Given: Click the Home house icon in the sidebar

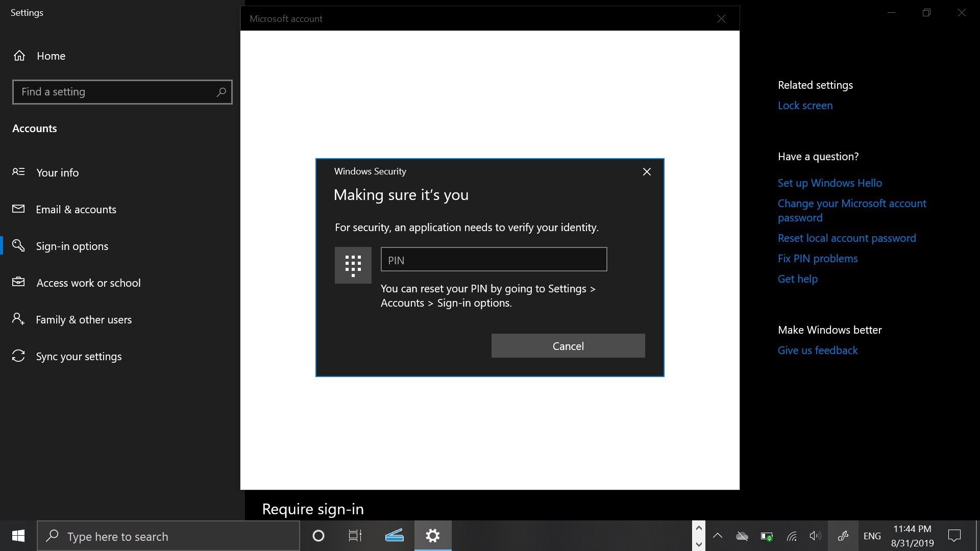Looking at the screenshot, I should coord(19,56).
